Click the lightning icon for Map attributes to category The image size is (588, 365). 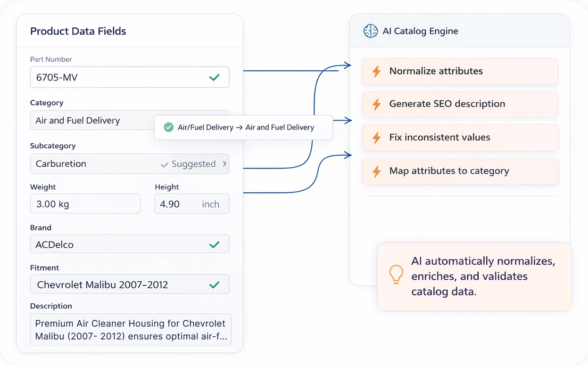pyautogui.click(x=377, y=172)
